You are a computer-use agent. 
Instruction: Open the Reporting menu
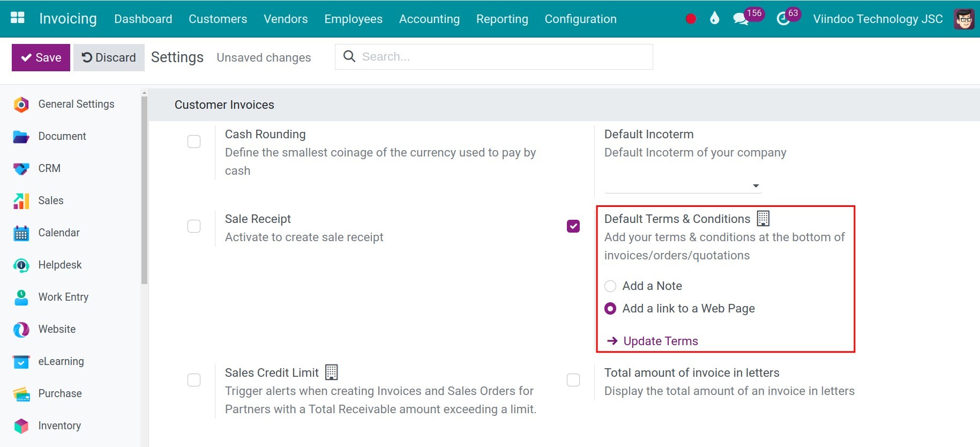[x=502, y=19]
